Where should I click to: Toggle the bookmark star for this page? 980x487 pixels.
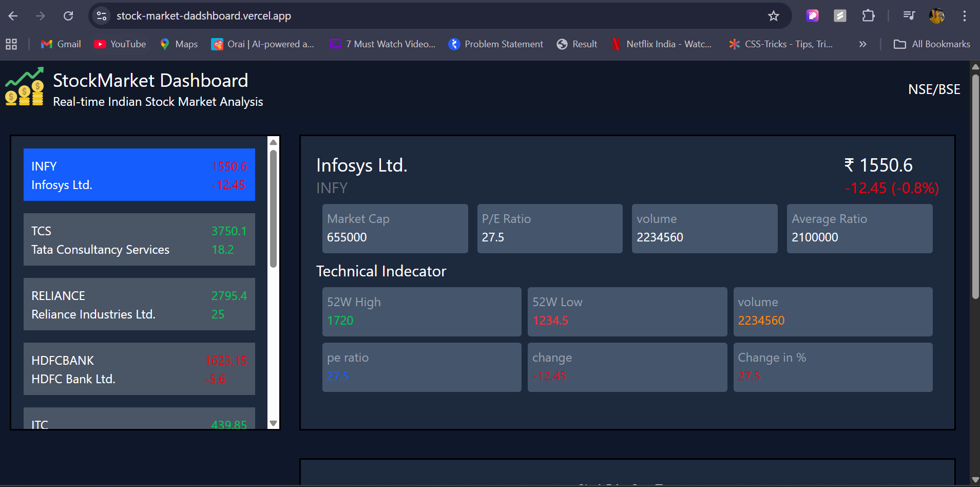[x=774, y=16]
